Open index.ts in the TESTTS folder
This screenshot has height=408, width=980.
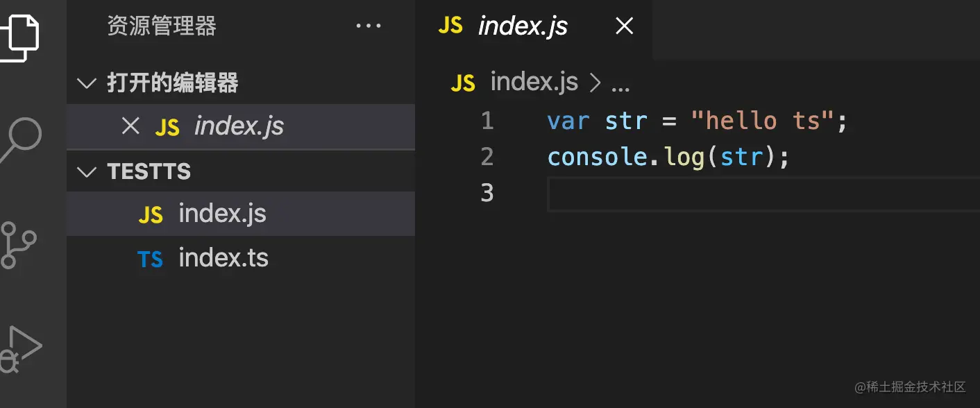click(223, 258)
